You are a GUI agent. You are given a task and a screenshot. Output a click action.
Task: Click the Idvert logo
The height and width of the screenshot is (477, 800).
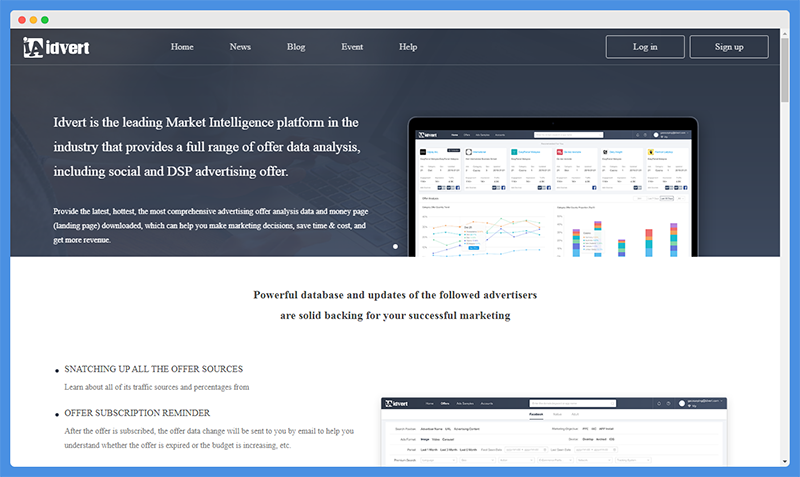coord(56,47)
